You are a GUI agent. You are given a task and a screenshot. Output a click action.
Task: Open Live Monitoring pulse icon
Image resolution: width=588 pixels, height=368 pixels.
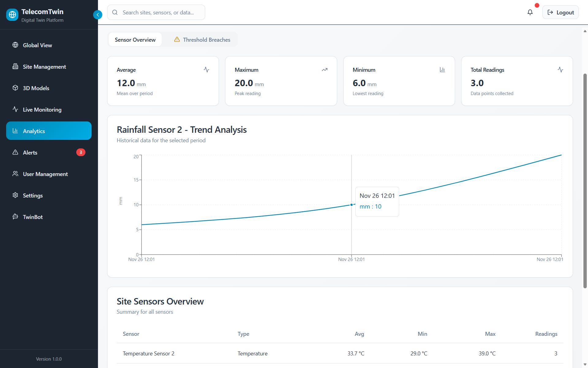pos(15,109)
